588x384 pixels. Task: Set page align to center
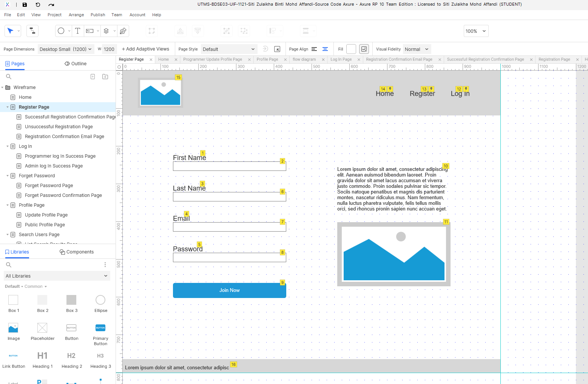(325, 49)
